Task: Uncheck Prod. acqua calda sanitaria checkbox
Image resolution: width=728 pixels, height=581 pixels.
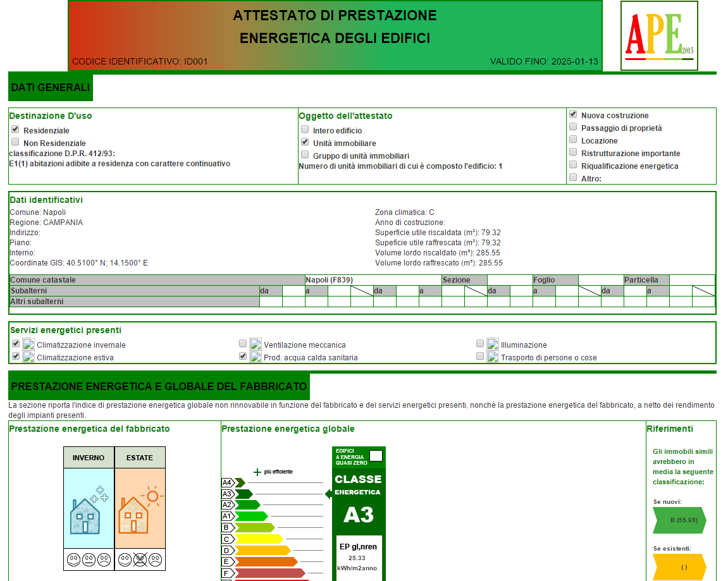Action: (243, 356)
